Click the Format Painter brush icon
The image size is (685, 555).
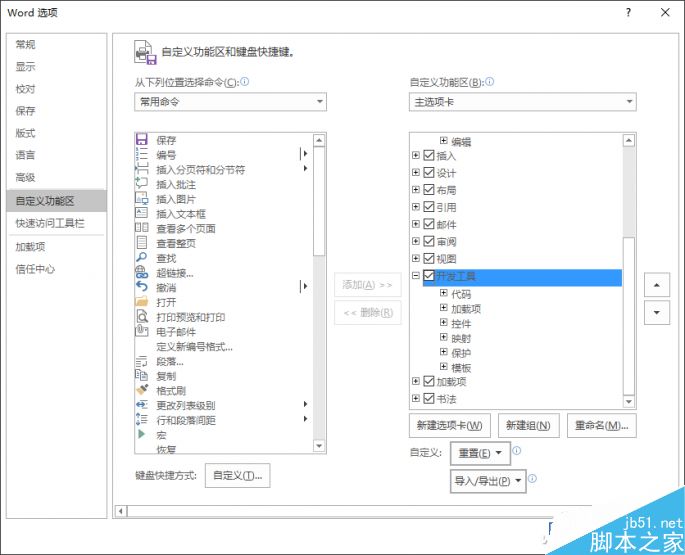(x=142, y=390)
